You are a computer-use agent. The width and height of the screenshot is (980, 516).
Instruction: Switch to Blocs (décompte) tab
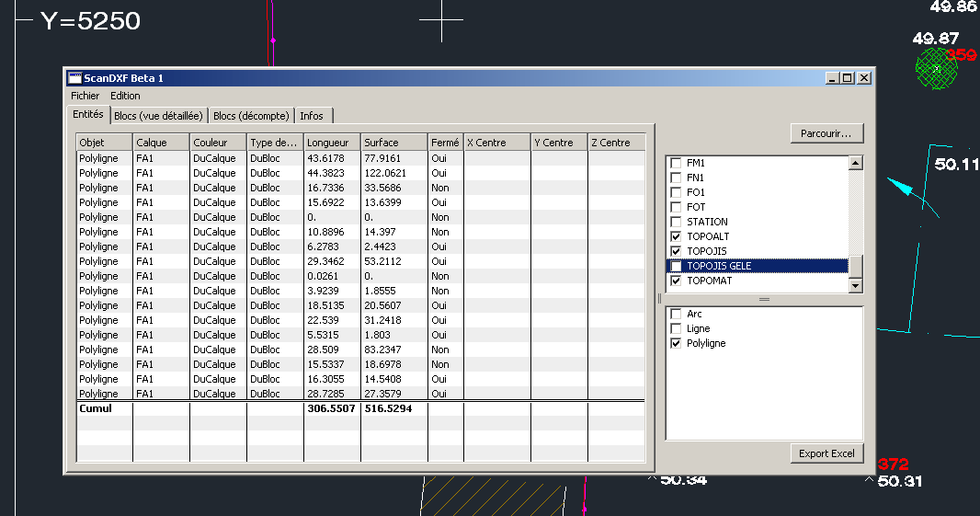(251, 116)
